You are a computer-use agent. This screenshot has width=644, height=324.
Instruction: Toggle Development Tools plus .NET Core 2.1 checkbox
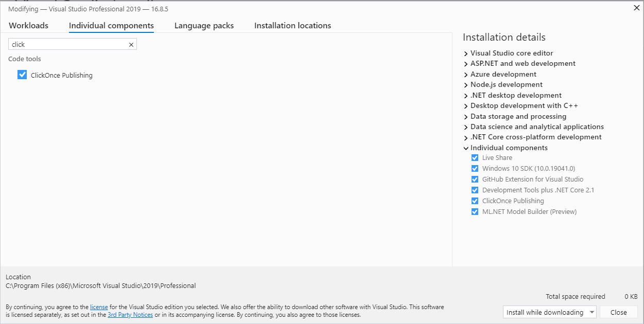475,190
